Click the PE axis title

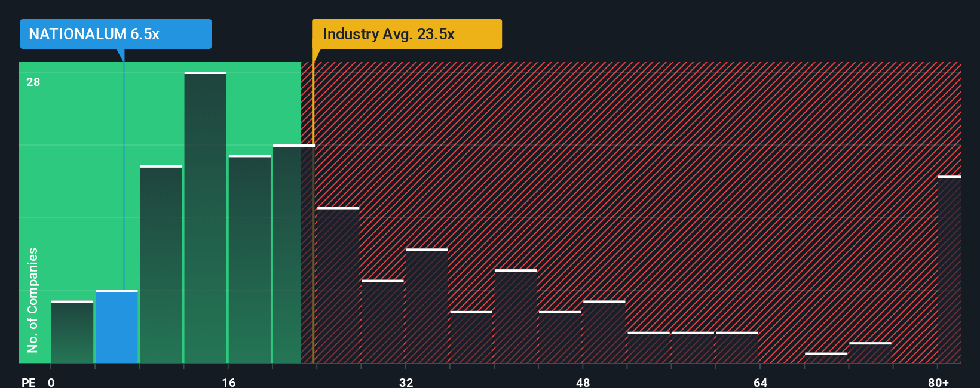click(x=29, y=382)
